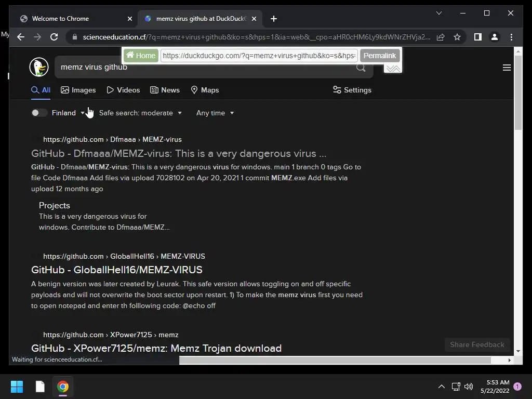Switch to News results tab
This screenshot has height=399, width=532.
coord(165,90)
